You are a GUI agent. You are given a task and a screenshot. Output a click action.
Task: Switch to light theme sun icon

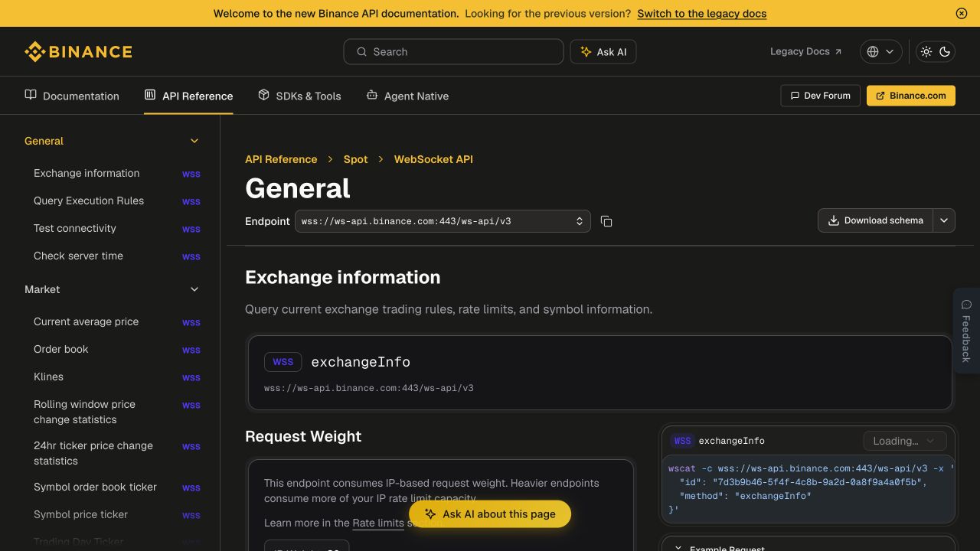tap(926, 51)
